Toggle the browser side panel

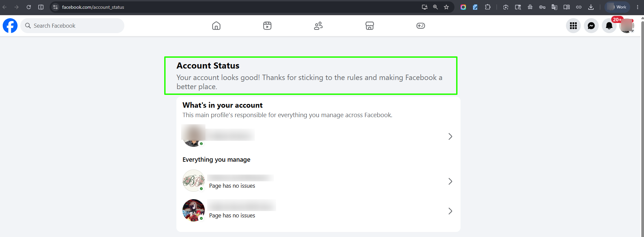(41, 7)
